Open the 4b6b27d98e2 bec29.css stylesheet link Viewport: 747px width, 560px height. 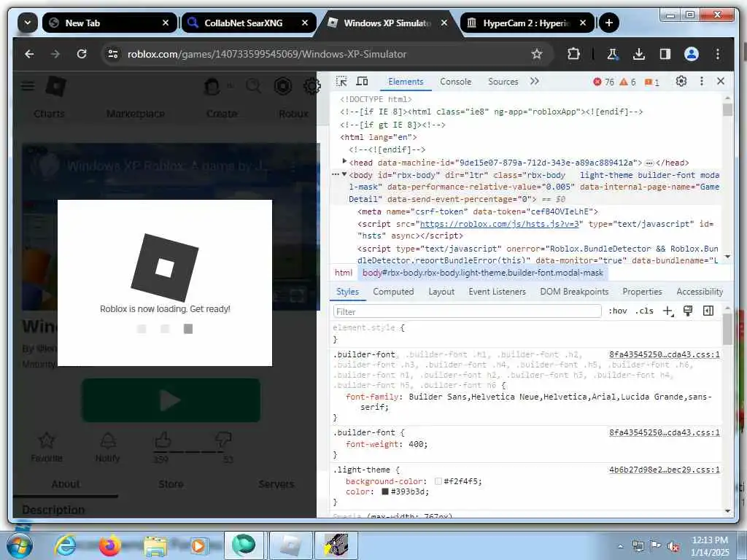coord(664,470)
